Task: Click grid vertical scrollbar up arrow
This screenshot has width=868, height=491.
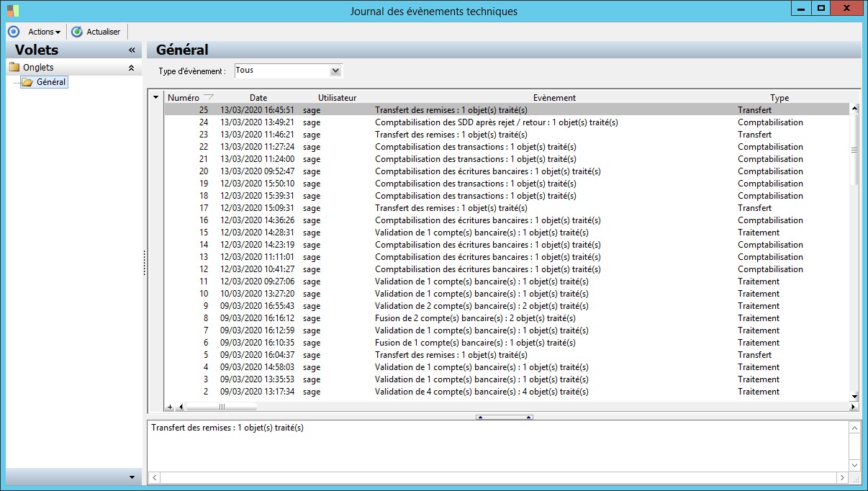Action: pyautogui.click(x=855, y=109)
